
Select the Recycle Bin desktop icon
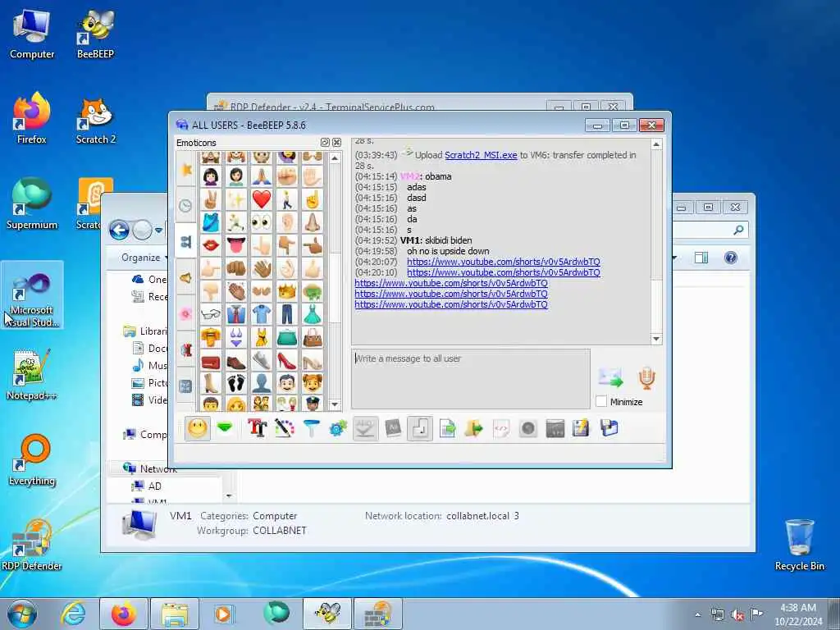coord(799,545)
